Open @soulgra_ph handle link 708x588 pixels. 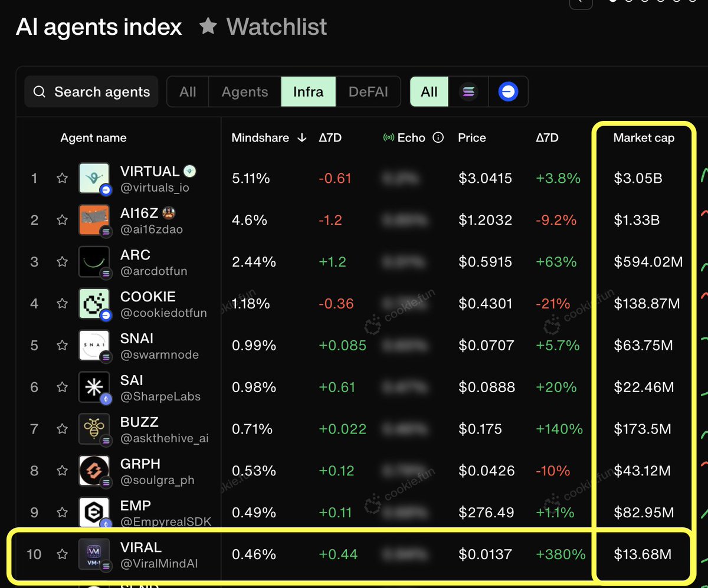pos(157,481)
